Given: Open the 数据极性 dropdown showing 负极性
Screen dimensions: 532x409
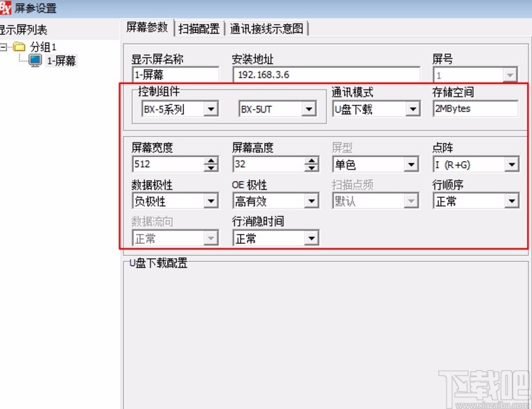Looking at the screenshot, I should coord(175,201).
